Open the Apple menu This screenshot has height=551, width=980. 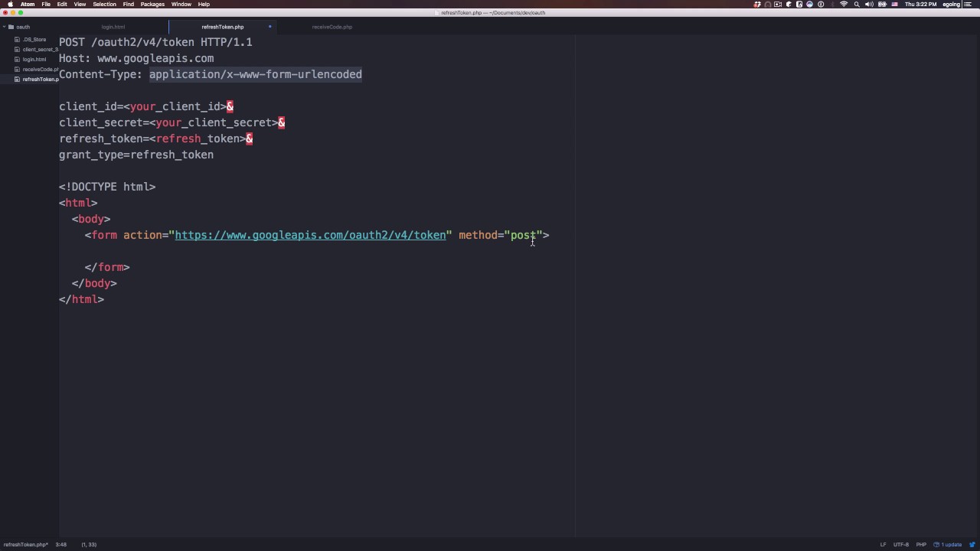[10, 4]
